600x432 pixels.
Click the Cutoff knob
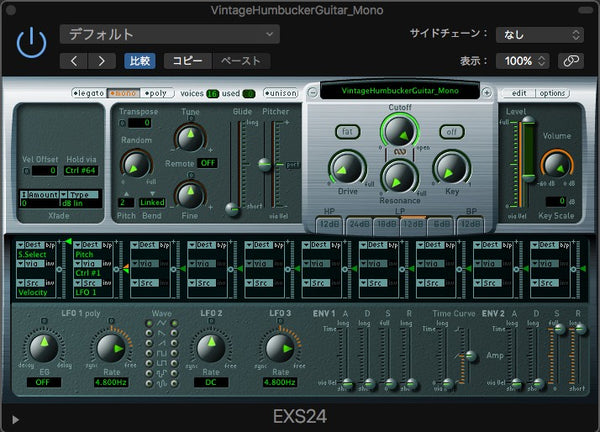pos(399,131)
